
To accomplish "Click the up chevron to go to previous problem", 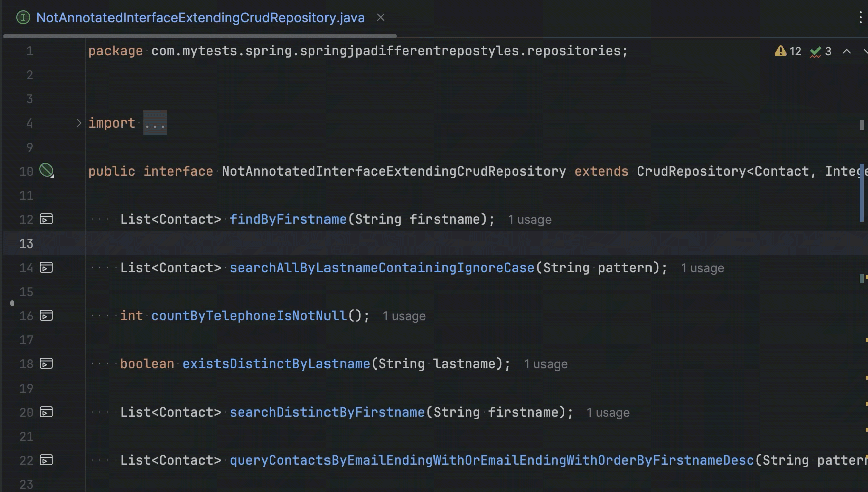I will click(847, 51).
